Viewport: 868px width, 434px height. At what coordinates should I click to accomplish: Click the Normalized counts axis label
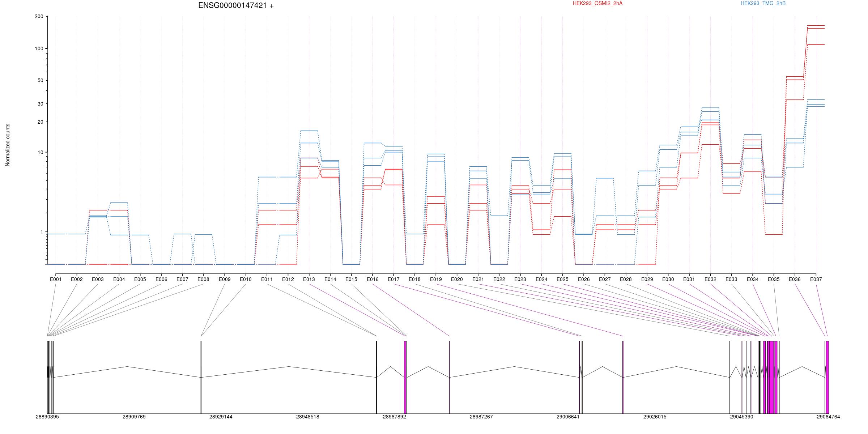(8, 145)
